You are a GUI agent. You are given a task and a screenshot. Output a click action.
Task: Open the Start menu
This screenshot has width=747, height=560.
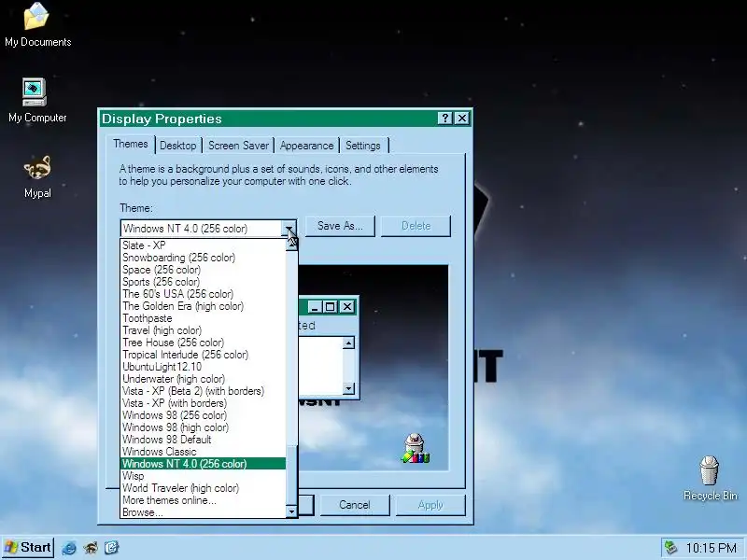[x=28, y=547]
